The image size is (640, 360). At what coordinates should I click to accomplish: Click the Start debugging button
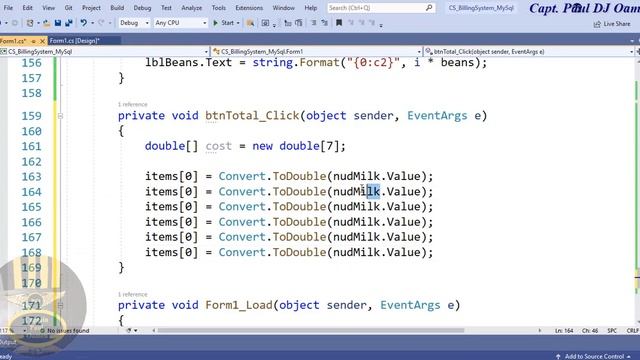(224, 23)
